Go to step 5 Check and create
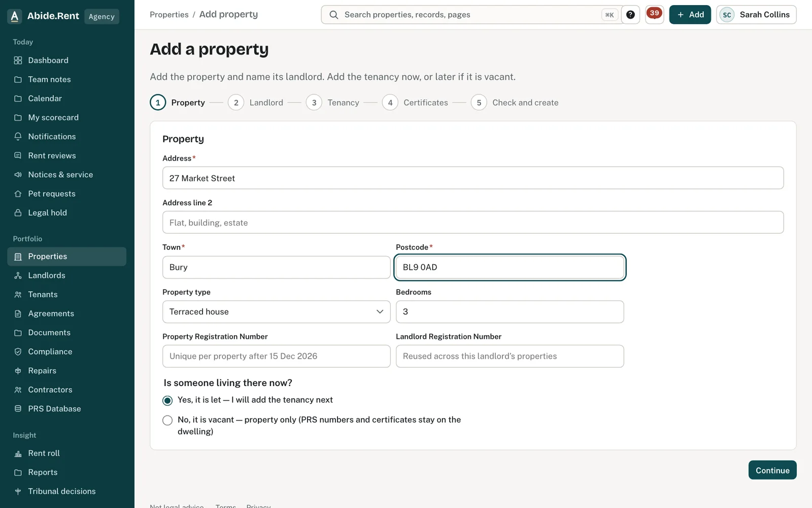Screen dimensions: 812x508 [x=515, y=103]
